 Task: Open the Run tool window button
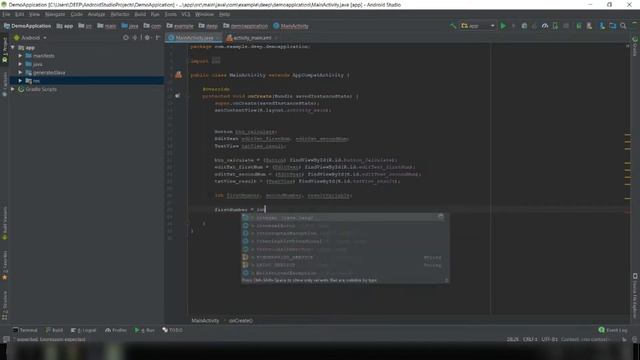pos(145,330)
